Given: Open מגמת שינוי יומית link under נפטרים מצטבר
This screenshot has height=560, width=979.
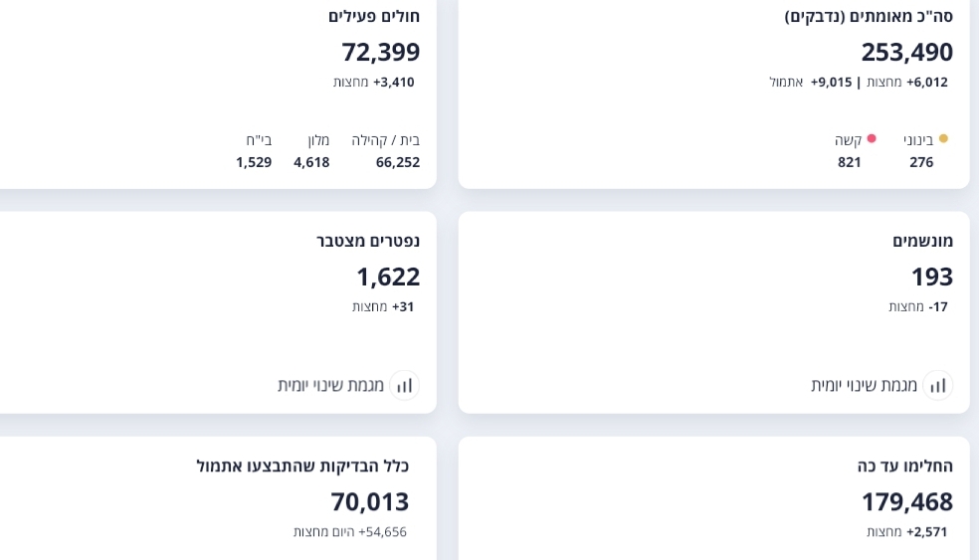Looking at the screenshot, I should 330,385.
